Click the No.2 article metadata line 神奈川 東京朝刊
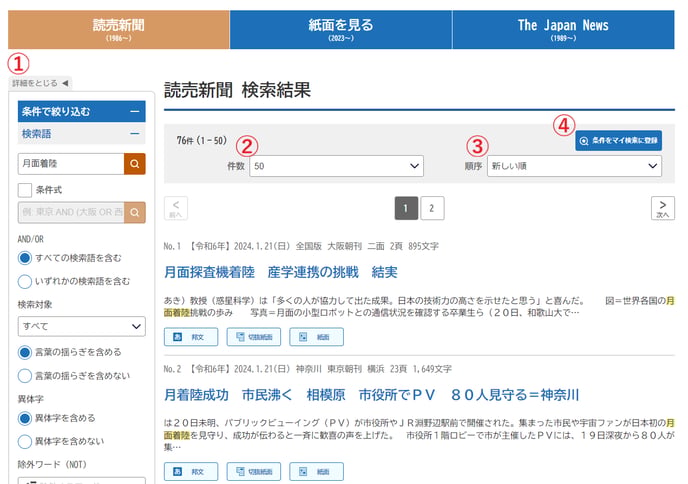The height and width of the screenshot is (484, 688). (x=308, y=369)
